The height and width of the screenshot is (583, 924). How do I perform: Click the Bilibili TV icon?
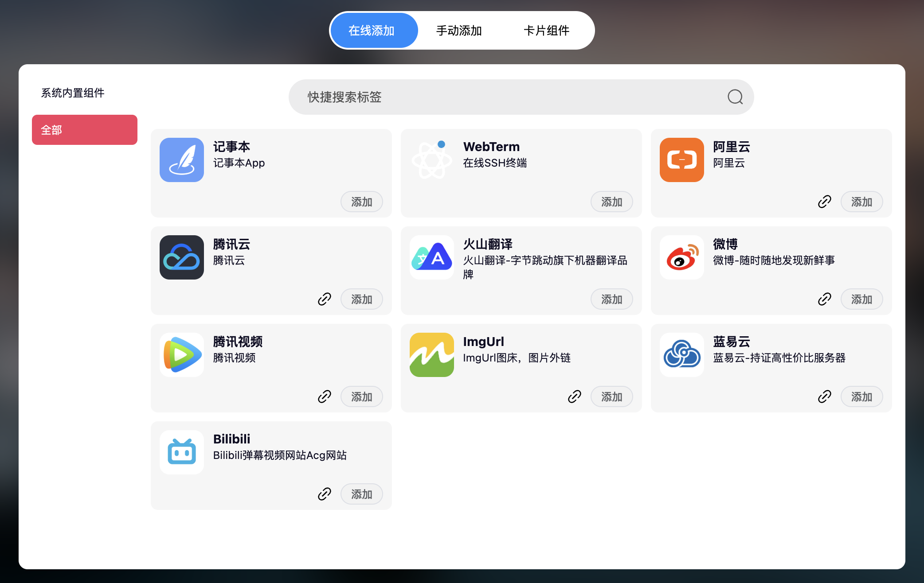pyautogui.click(x=182, y=452)
